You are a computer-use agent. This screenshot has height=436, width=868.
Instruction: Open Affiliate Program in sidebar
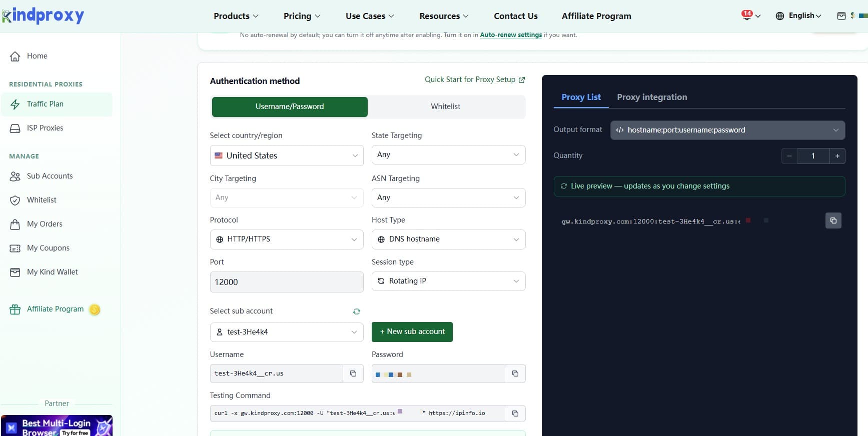coord(57,309)
